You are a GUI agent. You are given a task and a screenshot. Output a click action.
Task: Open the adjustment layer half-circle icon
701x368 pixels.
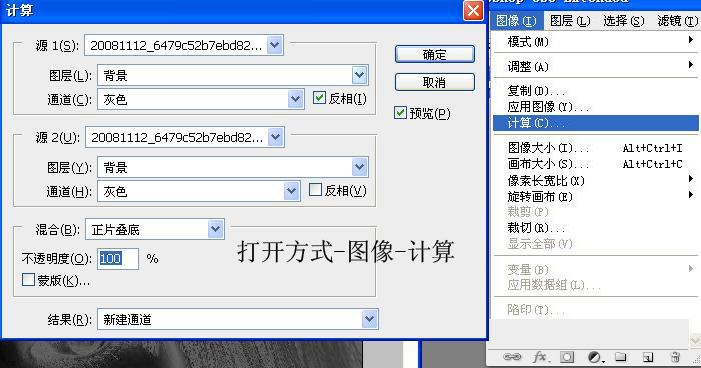pyautogui.click(x=595, y=357)
